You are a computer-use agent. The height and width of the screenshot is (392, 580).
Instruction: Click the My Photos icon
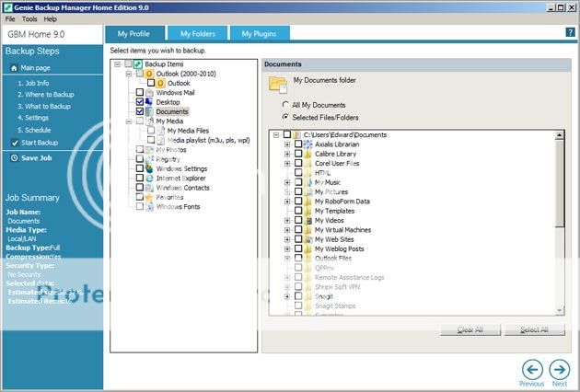coord(149,150)
